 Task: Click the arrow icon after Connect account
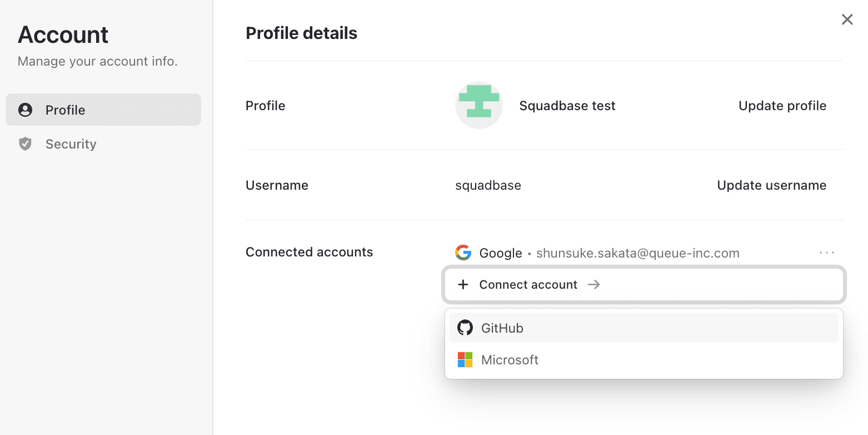point(593,284)
